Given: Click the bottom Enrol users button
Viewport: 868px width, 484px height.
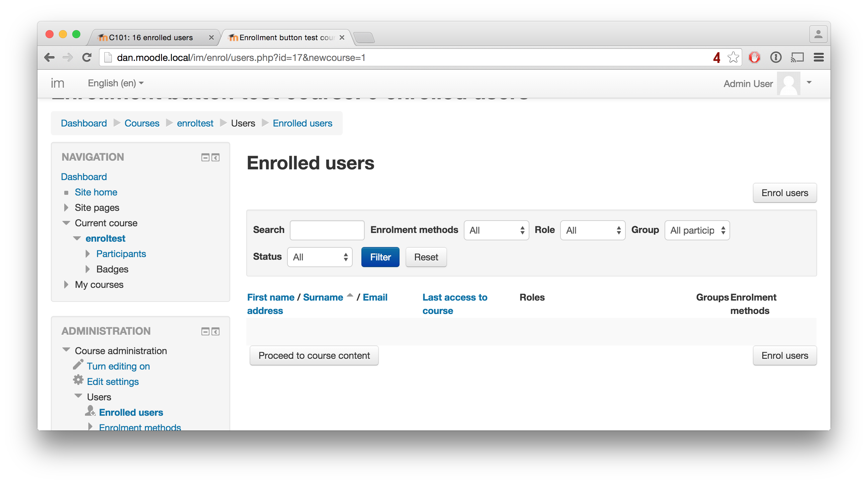Looking at the screenshot, I should [x=785, y=355].
